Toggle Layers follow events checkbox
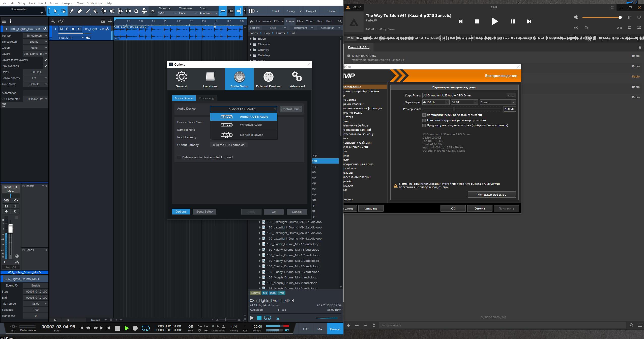Screen dimensions: 644x339 pyautogui.click(x=46, y=60)
